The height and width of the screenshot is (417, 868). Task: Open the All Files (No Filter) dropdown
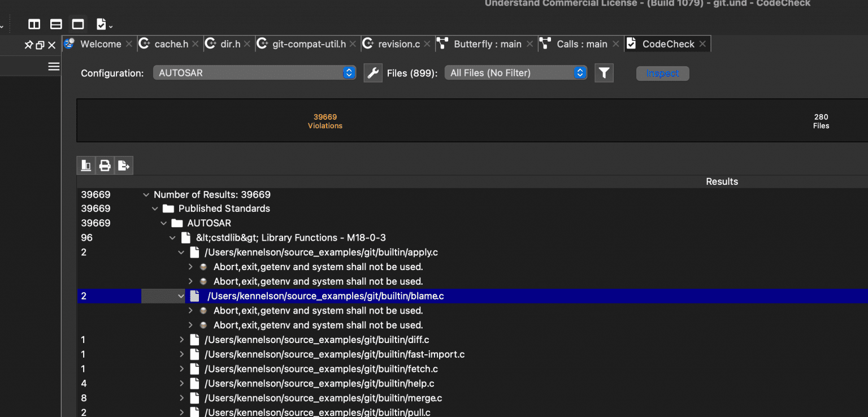coord(515,72)
